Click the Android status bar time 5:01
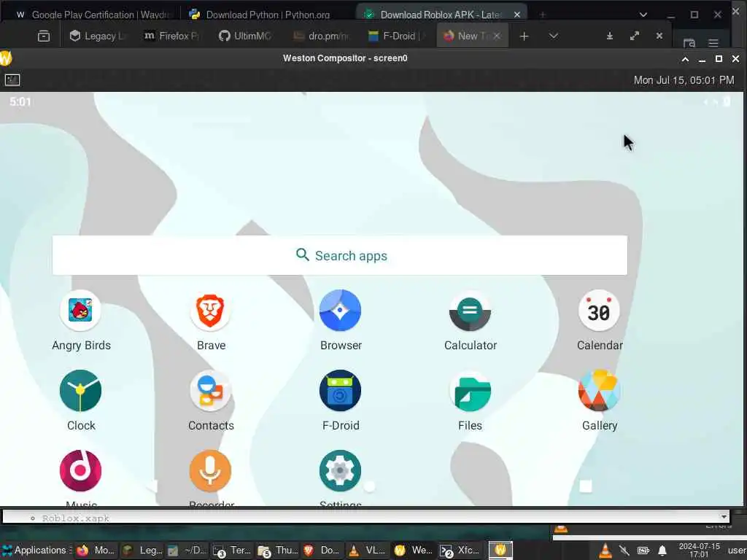 pyautogui.click(x=20, y=101)
